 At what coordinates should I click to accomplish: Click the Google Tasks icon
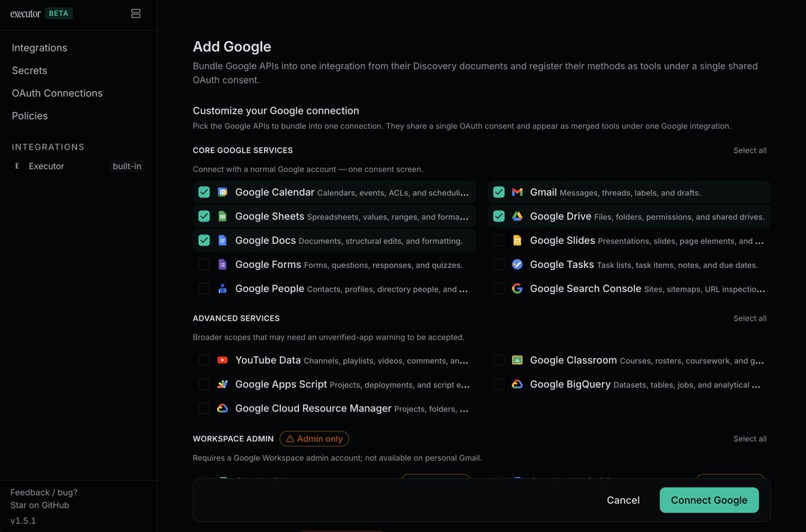(517, 265)
